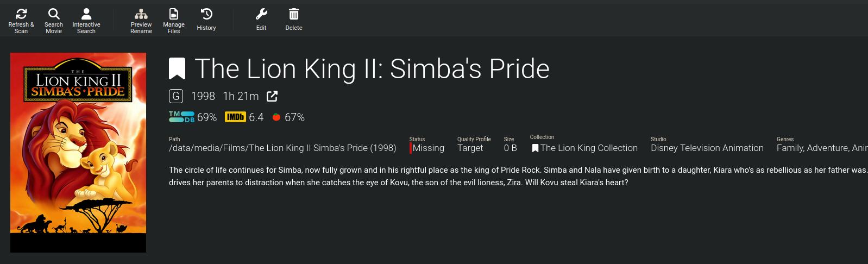Click the Target quality profile value
The image size is (868, 264).
(x=470, y=148)
